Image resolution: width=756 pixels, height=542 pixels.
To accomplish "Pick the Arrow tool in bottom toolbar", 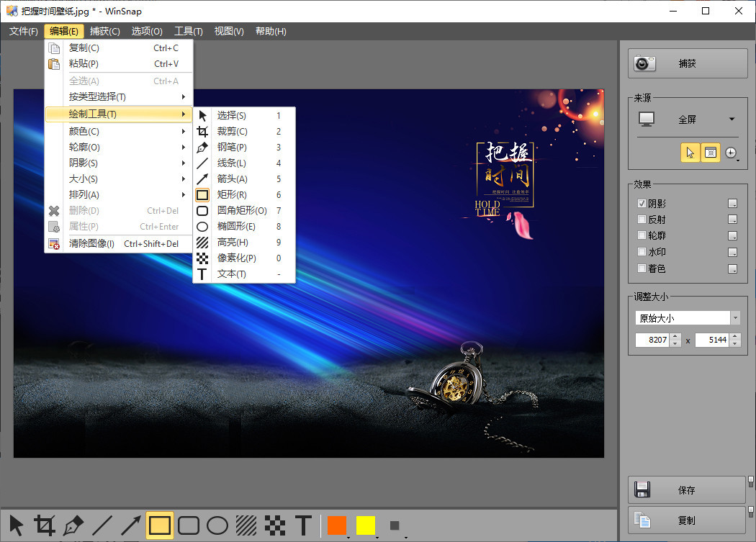I will pyautogui.click(x=131, y=525).
